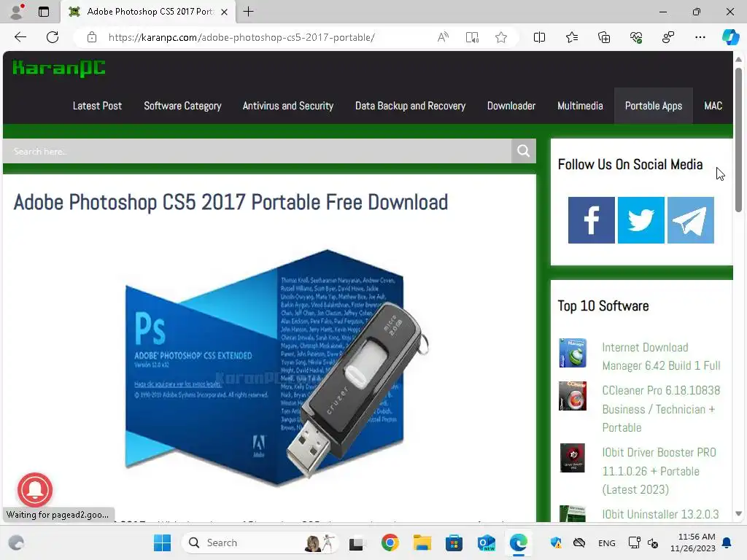The height and width of the screenshot is (560, 747).
Task: Open Windows Security tray icon
Action: pyautogui.click(x=555, y=542)
